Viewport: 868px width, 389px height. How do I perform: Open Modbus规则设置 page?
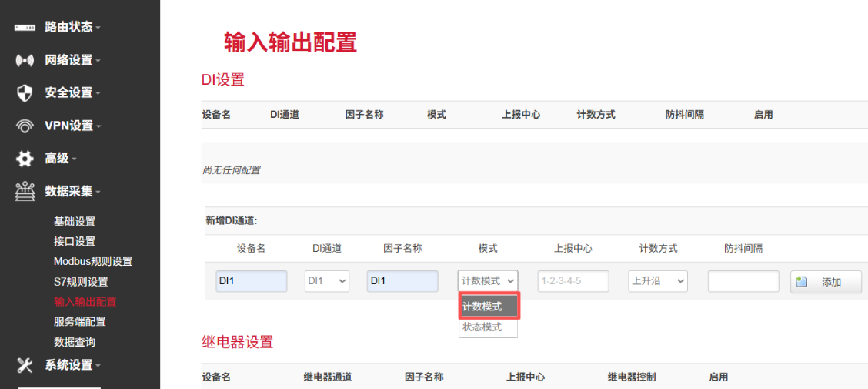[93, 262]
